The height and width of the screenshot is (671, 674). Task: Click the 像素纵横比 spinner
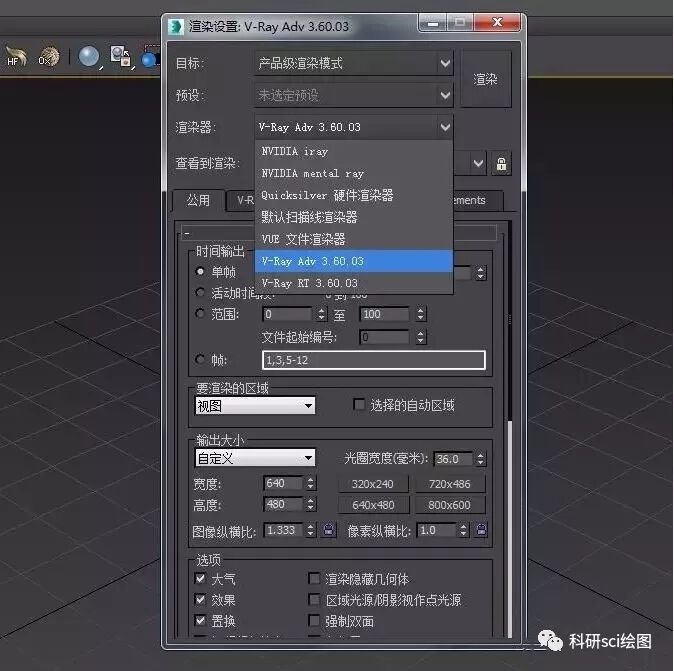click(463, 530)
